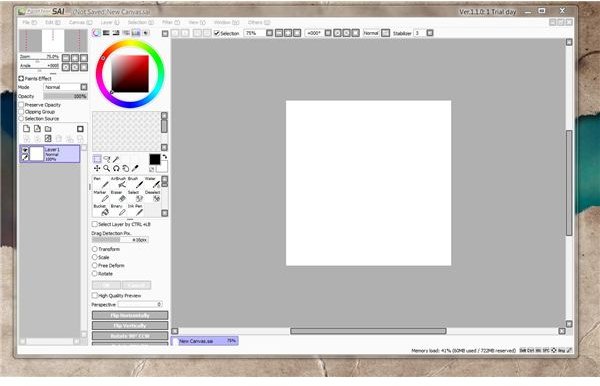600x386 pixels.
Task: Open the layer blending Mode dropdown
Action: pyautogui.click(x=65, y=87)
